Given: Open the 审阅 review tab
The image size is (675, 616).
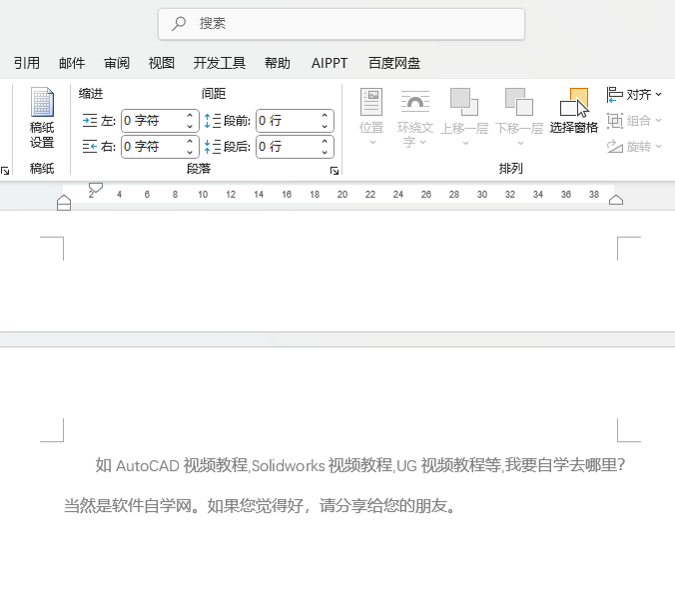Looking at the screenshot, I should tap(117, 63).
